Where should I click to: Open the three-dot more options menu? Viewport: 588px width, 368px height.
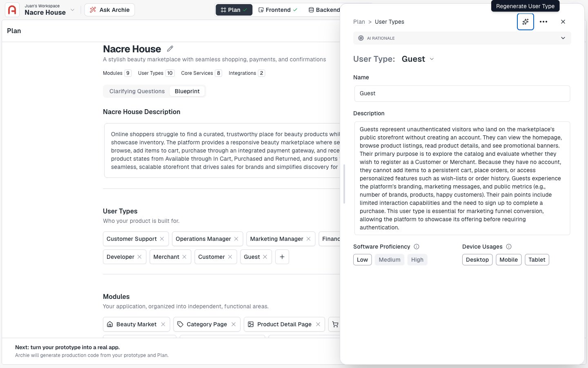point(543,22)
